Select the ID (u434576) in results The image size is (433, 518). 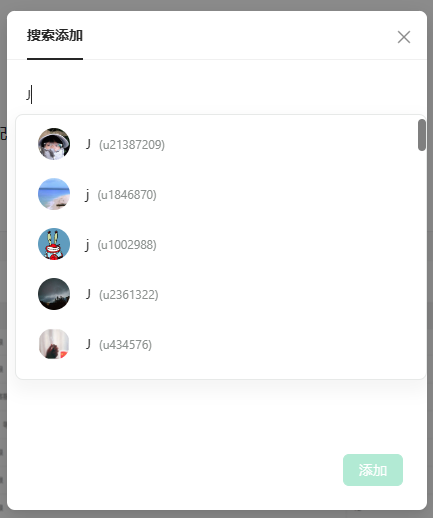(x=125, y=345)
